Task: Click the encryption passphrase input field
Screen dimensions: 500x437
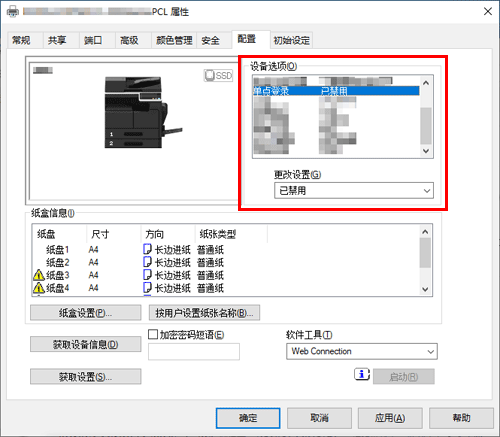Action: 194,352
